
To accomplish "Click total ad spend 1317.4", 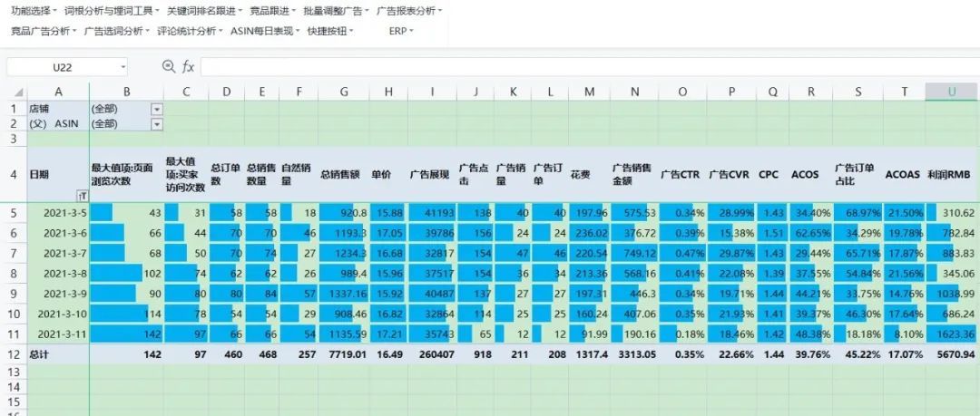I will tap(590, 354).
